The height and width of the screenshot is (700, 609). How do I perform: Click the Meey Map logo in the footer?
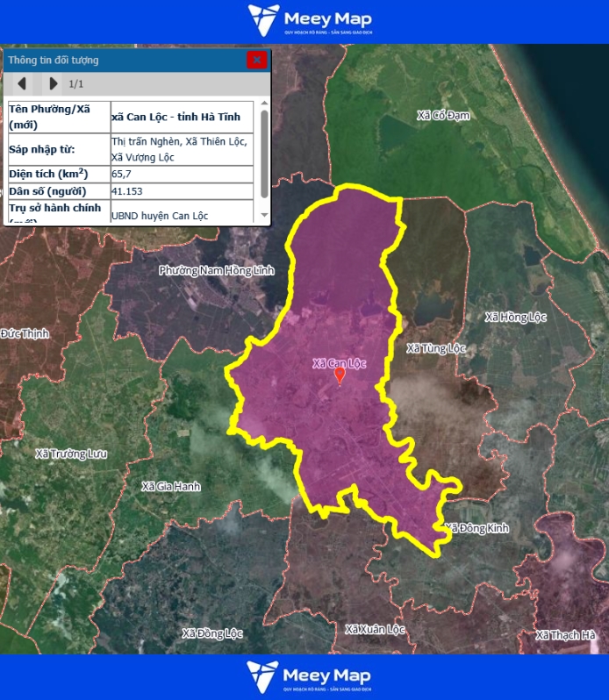pos(310,676)
